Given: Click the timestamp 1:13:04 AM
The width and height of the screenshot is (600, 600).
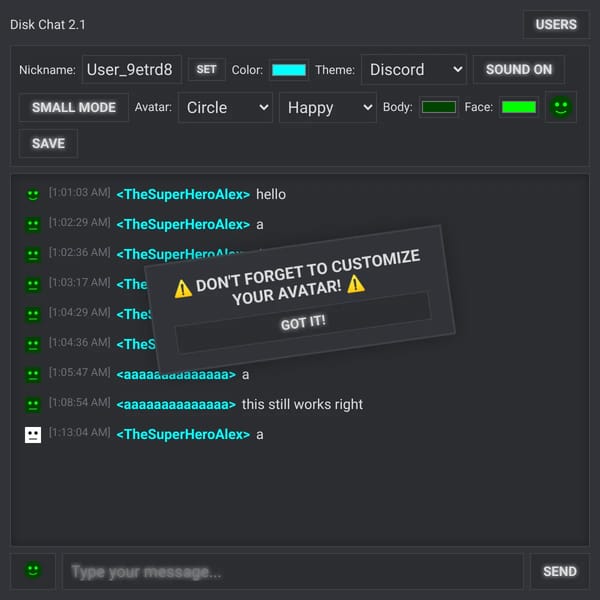Looking at the screenshot, I should tap(80, 432).
